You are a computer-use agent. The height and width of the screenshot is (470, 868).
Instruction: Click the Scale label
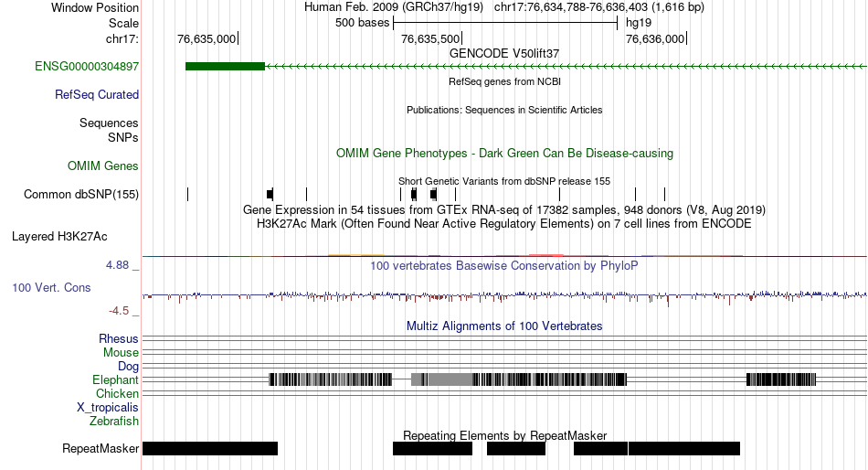click(x=123, y=23)
